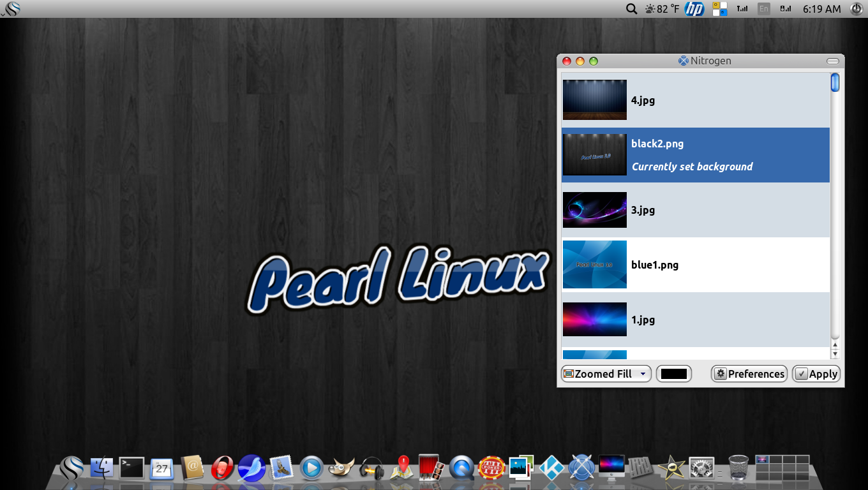Click 'Currently set background' label
868x490 pixels.
692,167
